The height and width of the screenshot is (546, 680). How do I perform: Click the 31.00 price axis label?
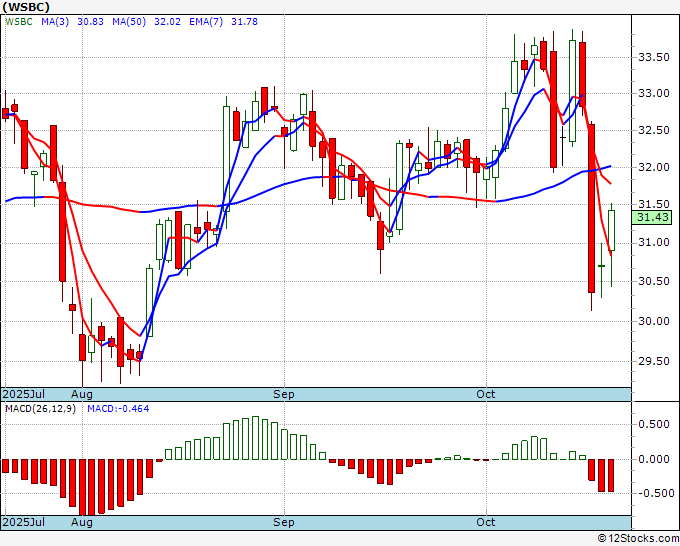[x=654, y=242]
